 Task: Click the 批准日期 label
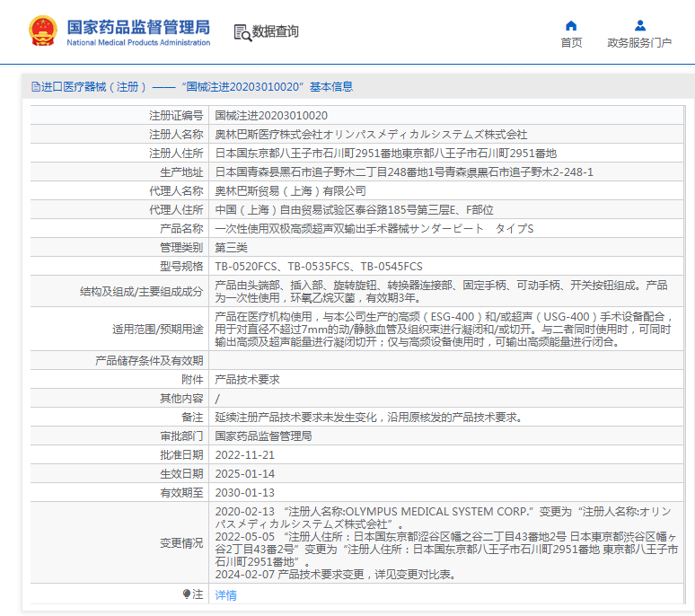tap(181, 454)
